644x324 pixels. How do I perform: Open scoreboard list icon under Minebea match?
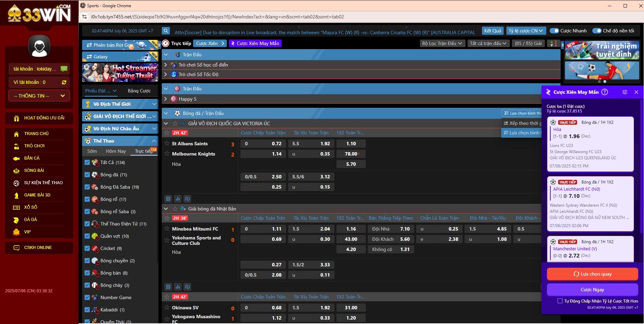click(x=168, y=287)
